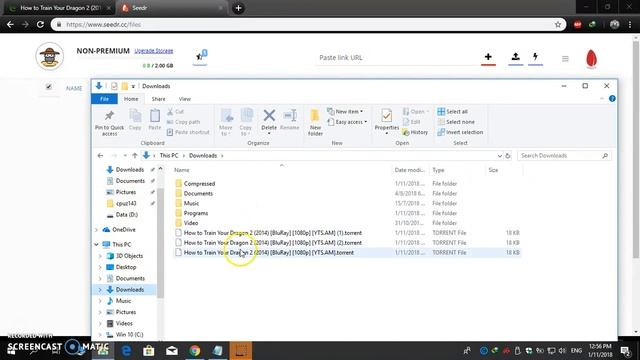Click the Chrome address bar URL

click(103, 24)
